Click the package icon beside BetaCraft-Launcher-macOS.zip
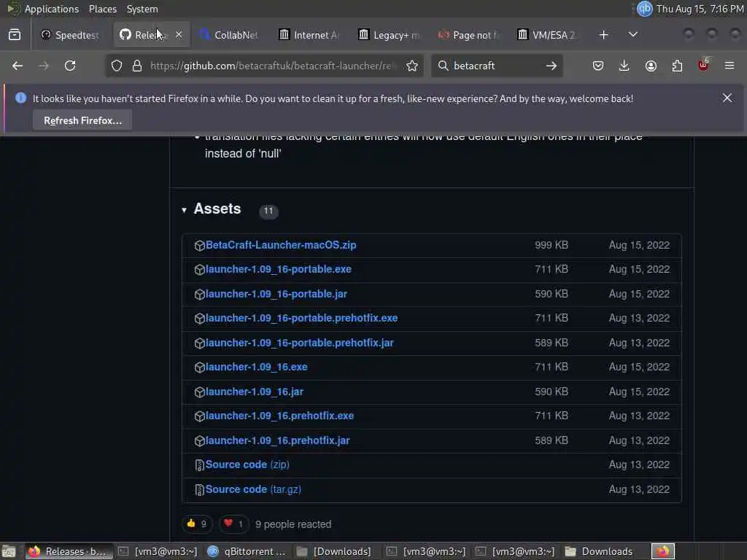This screenshot has width=747, height=560. (x=200, y=245)
